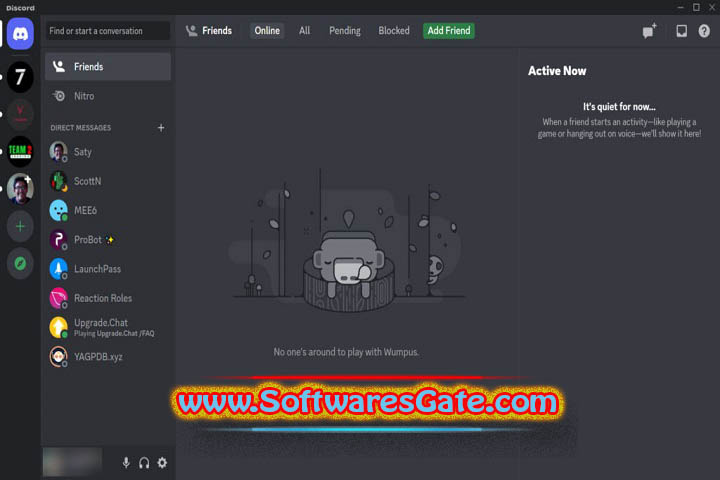Viewport: 720px width, 480px height.
Task: Open conversation named YAGPDB.xyz
Action: pos(108,357)
